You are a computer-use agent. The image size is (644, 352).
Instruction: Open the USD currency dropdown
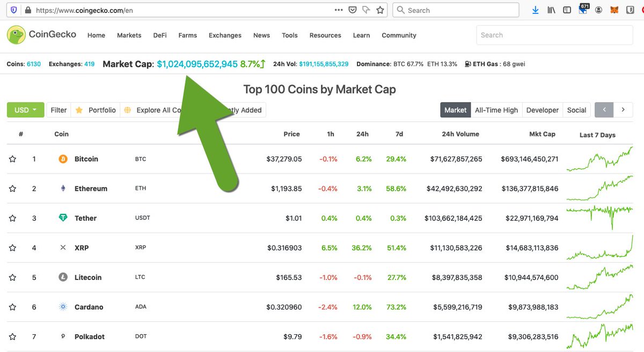25,110
